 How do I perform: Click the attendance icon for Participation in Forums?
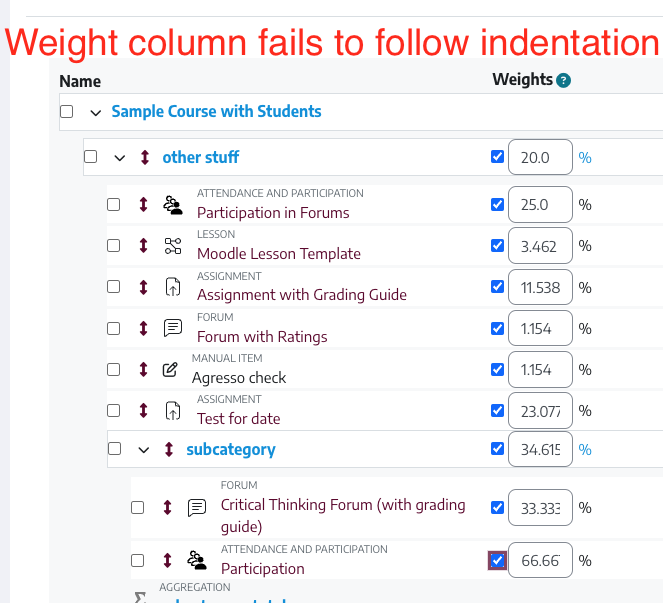(173, 205)
